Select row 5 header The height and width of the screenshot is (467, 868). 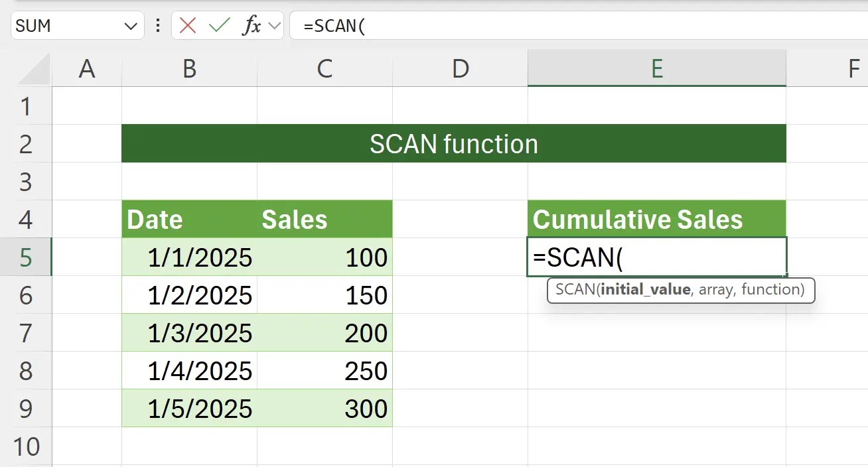(x=25, y=257)
